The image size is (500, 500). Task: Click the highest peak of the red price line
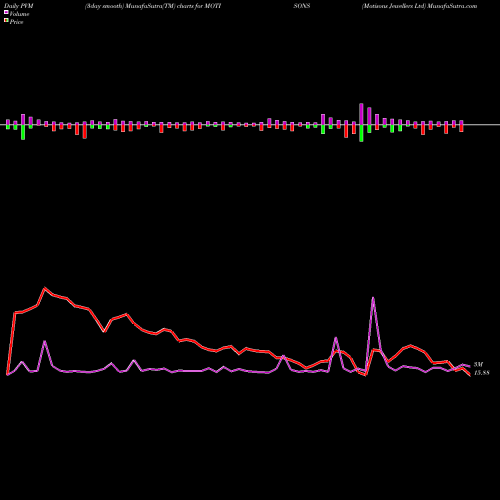[45, 288]
